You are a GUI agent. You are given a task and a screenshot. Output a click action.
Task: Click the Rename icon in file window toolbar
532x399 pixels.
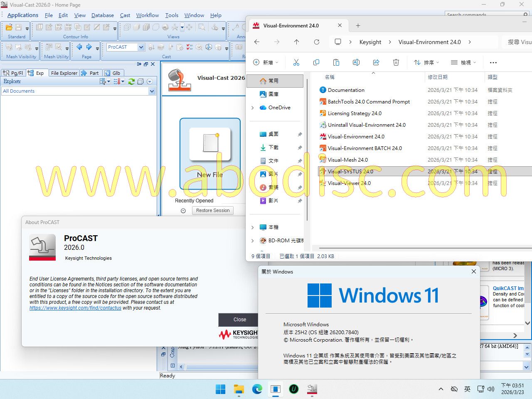356,62
